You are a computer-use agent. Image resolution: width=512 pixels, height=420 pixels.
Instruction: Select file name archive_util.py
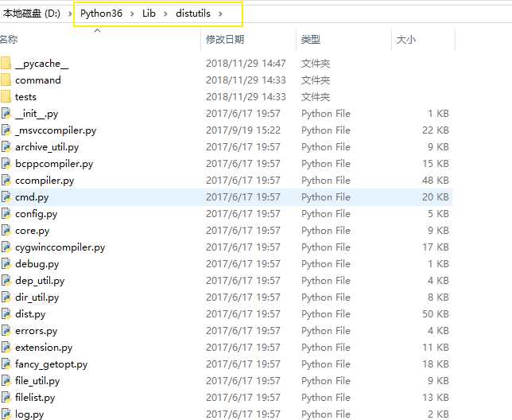click(x=47, y=147)
